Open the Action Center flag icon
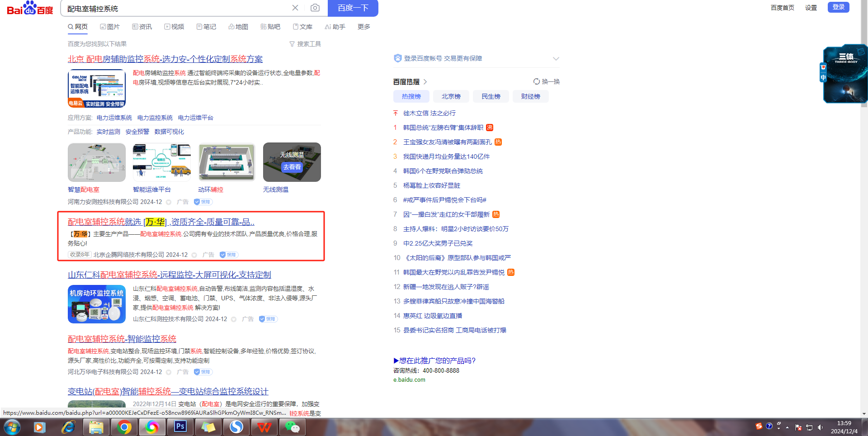The image size is (868, 436). point(798,427)
